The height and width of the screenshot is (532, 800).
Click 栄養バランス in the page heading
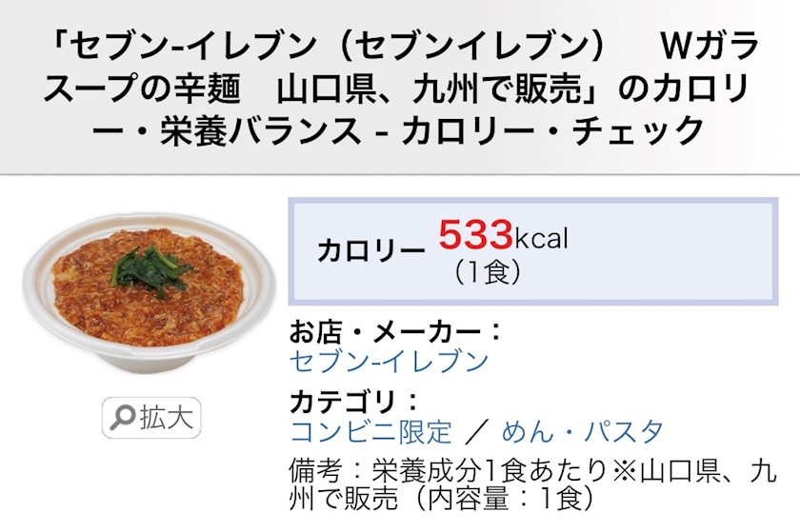coord(247,130)
